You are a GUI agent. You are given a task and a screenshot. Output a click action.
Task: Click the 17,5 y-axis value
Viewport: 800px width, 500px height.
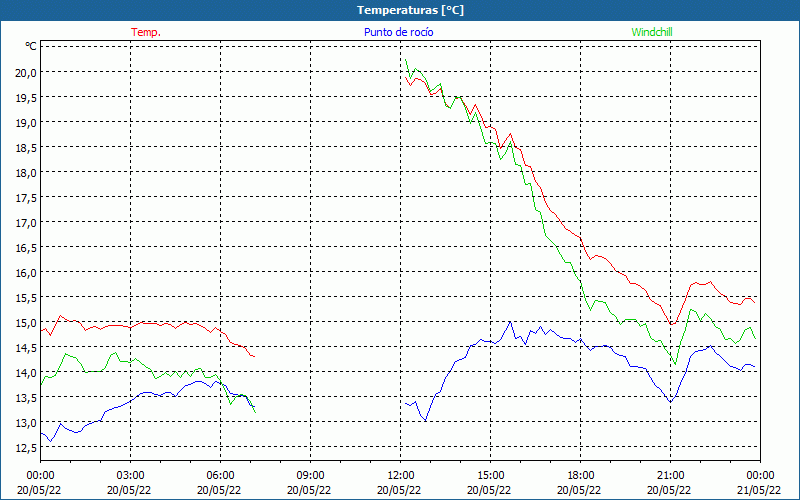click(26, 197)
